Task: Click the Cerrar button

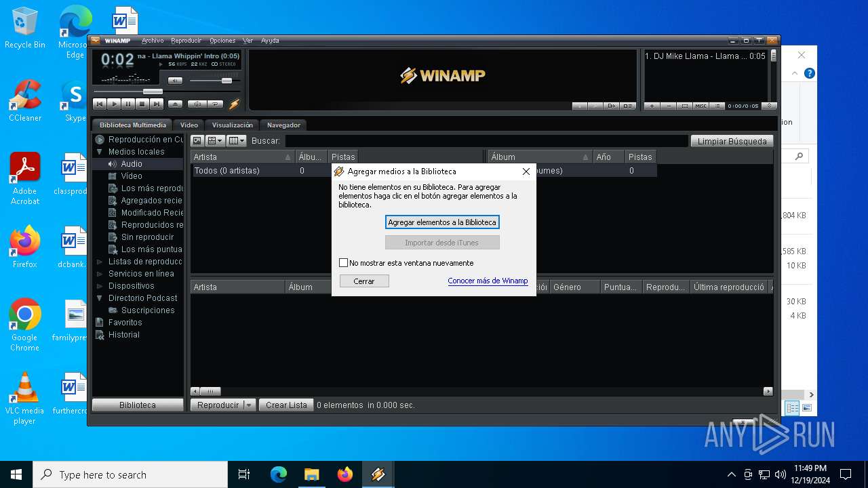Action: 364,281
